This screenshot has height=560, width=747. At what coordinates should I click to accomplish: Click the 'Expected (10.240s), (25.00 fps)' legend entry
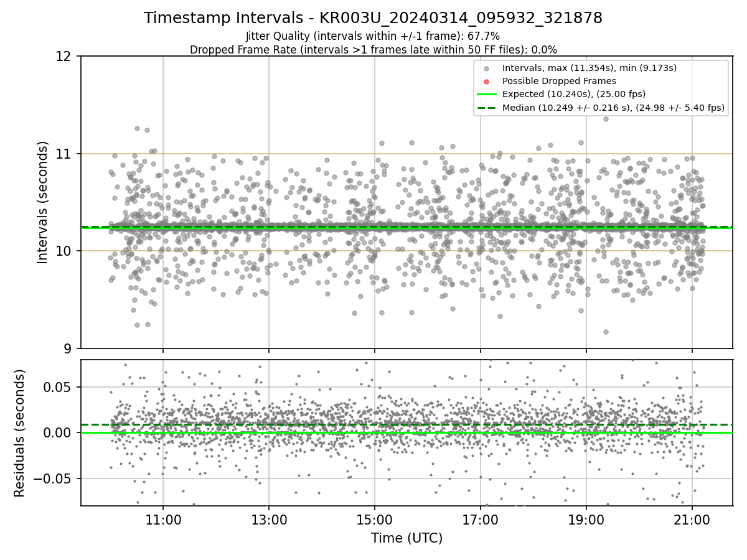[x=574, y=94]
